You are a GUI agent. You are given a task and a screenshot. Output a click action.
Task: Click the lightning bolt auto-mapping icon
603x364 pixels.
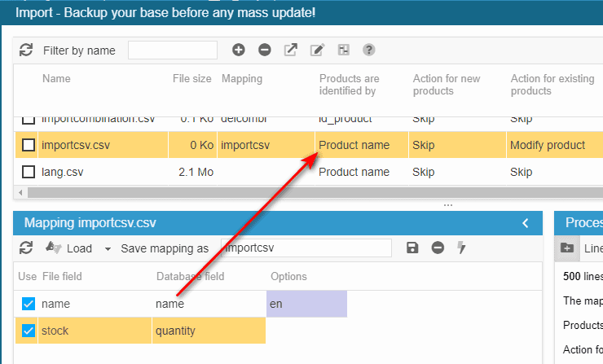(x=462, y=248)
